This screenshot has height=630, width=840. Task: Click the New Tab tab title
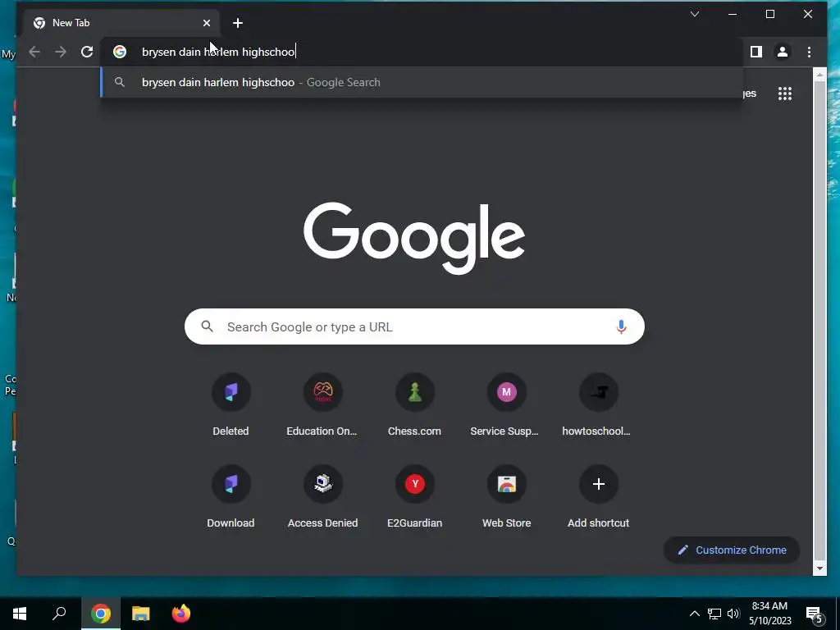(x=71, y=23)
